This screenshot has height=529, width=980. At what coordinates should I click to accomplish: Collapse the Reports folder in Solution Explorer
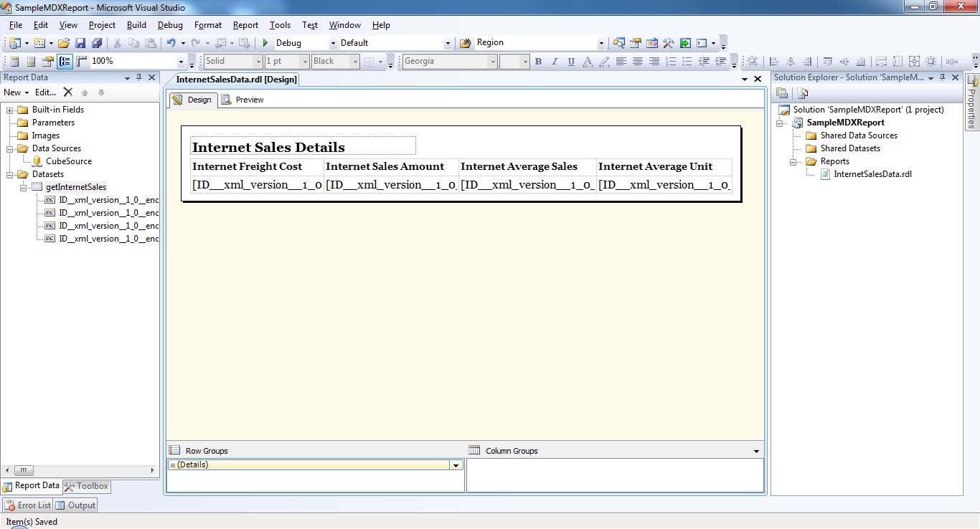pos(794,162)
